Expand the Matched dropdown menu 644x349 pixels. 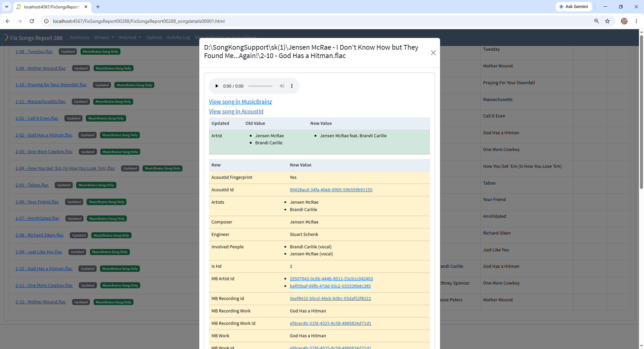click(130, 38)
